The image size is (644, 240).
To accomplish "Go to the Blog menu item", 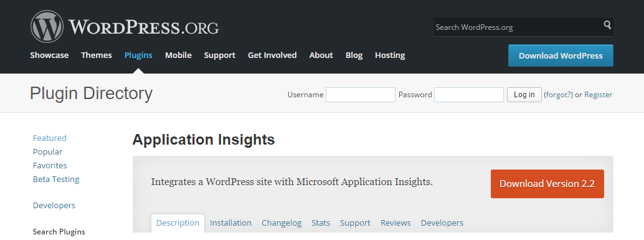I will click(x=354, y=55).
